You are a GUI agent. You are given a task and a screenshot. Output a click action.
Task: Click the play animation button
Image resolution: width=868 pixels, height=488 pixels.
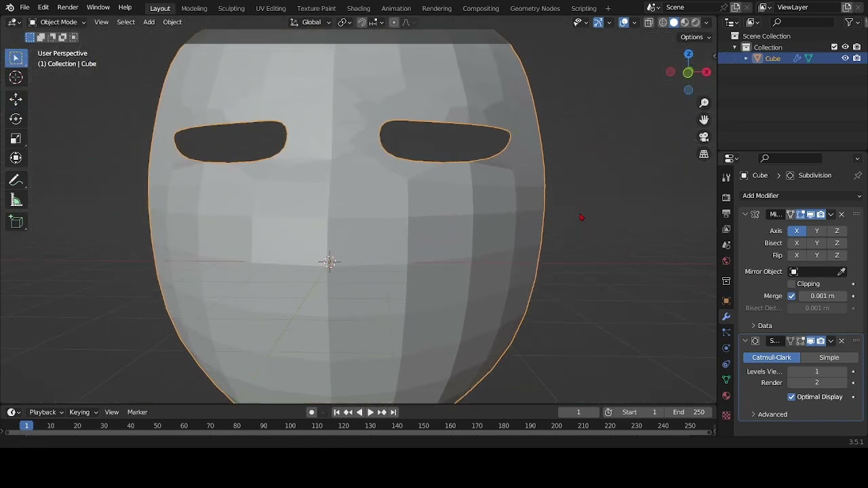point(370,412)
